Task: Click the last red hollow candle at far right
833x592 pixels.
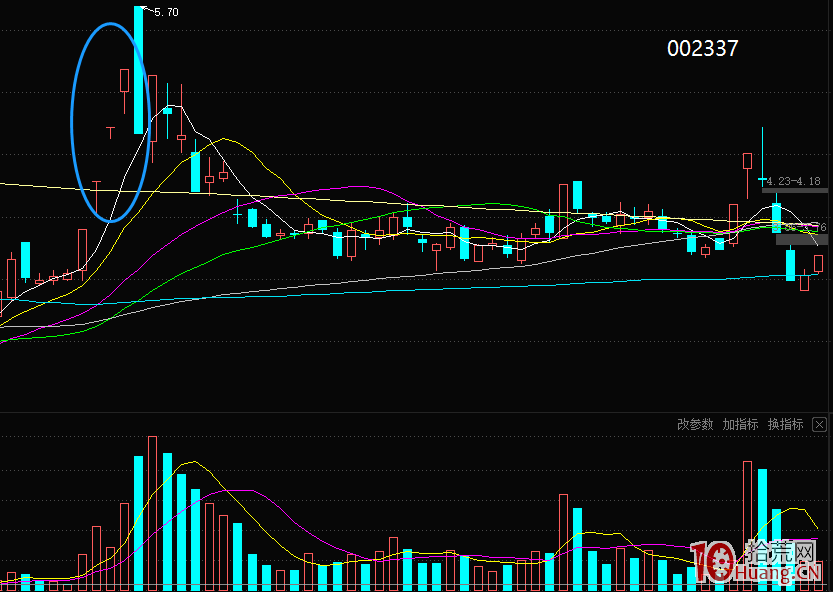Action: coord(818,263)
